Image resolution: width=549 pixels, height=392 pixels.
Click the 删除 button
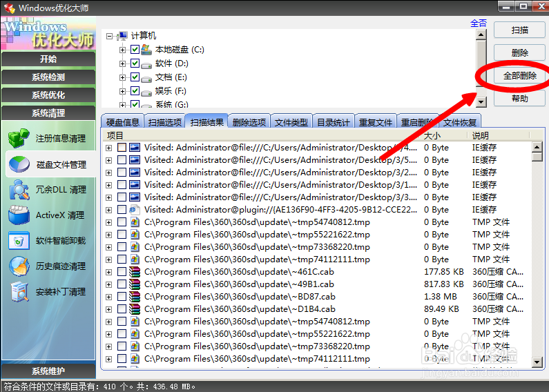[519, 53]
